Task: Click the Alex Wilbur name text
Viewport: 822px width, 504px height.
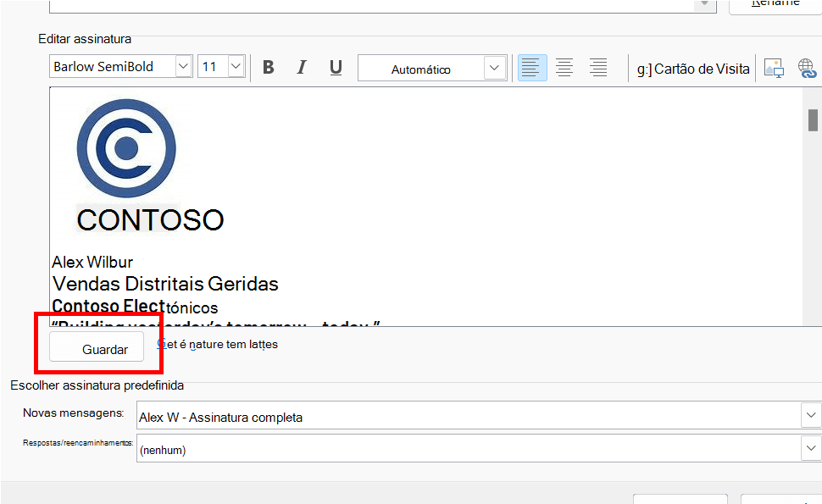Action: [92, 262]
